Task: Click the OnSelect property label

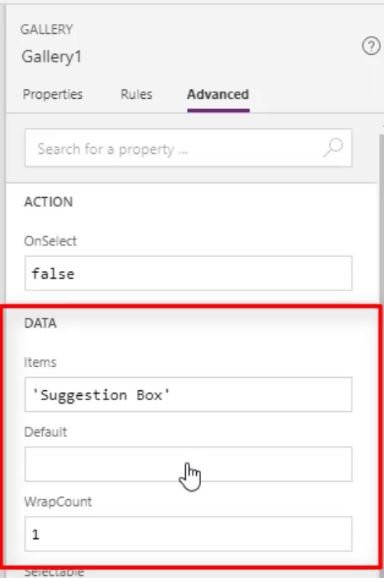Action: tap(50, 241)
